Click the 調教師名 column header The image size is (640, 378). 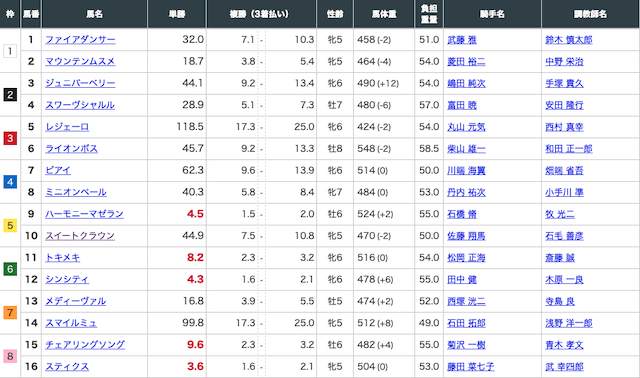pyautogui.click(x=591, y=14)
